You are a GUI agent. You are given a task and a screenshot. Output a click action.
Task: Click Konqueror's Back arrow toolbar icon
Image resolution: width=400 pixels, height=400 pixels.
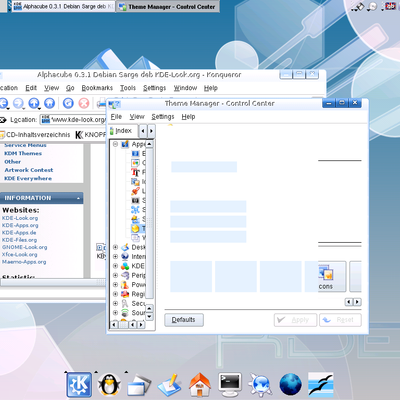(x=3, y=103)
